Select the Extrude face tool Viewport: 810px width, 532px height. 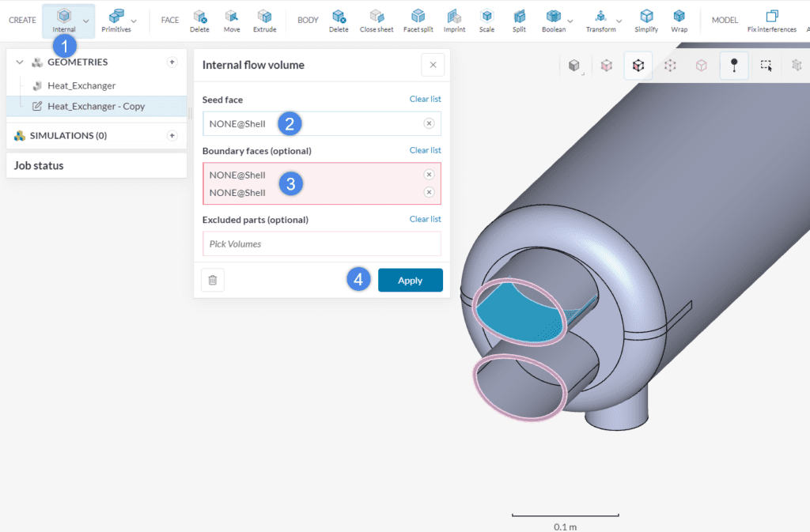tap(265, 20)
